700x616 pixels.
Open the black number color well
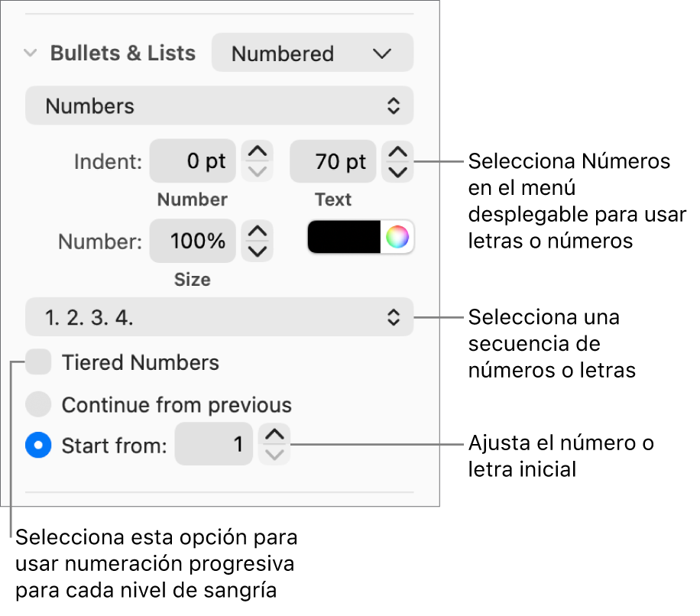[344, 237]
